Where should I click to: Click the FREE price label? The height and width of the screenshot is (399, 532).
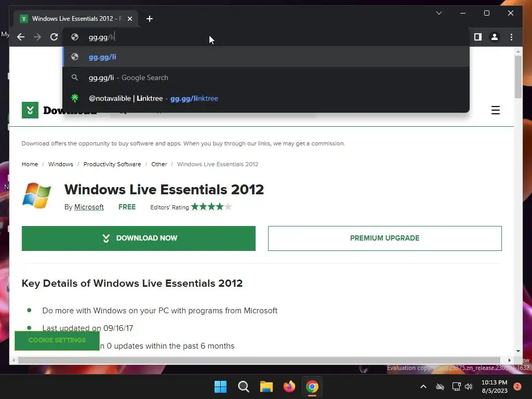(x=127, y=207)
